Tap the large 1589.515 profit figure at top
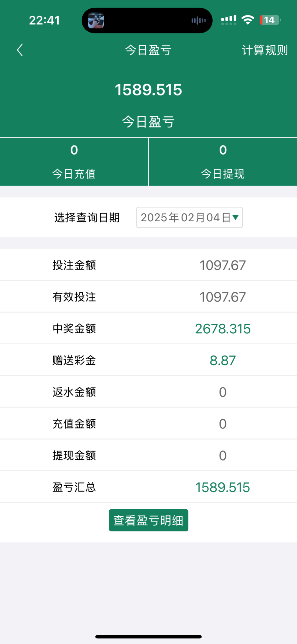This screenshot has width=297, height=644. pos(148,90)
